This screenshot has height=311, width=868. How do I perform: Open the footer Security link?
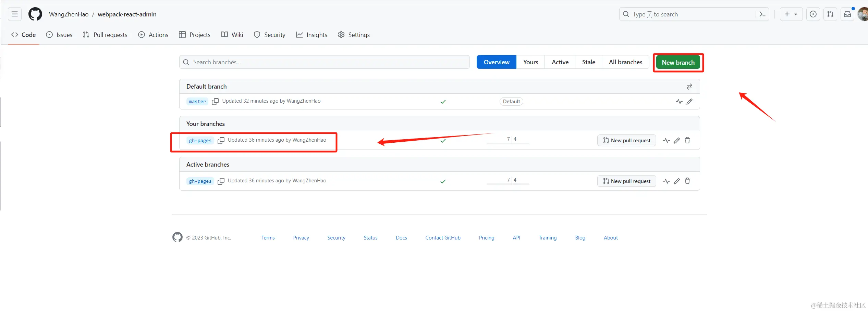pyautogui.click(x=336, y=238)
